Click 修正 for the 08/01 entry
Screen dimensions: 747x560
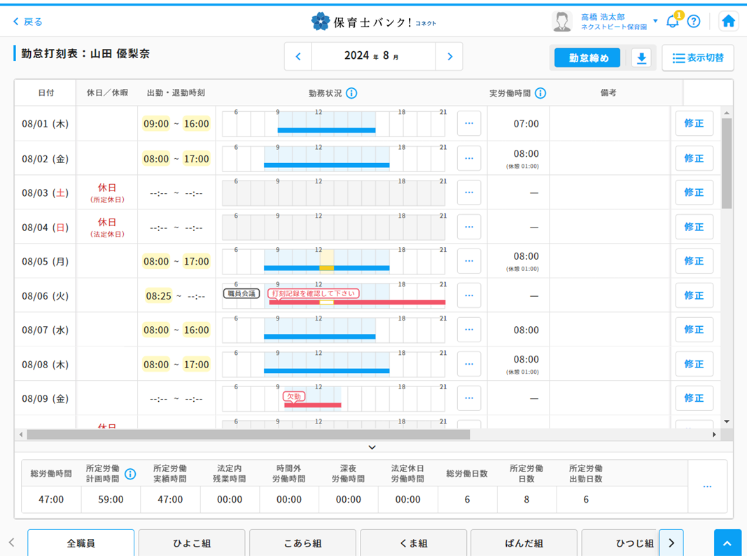coord(694,123)
